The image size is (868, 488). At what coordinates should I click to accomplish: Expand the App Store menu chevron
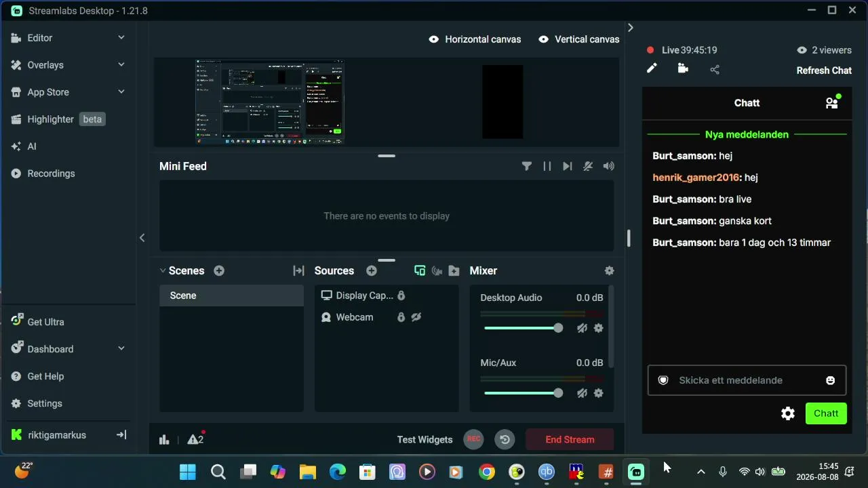pyautogui.click(x=121, y=92)
